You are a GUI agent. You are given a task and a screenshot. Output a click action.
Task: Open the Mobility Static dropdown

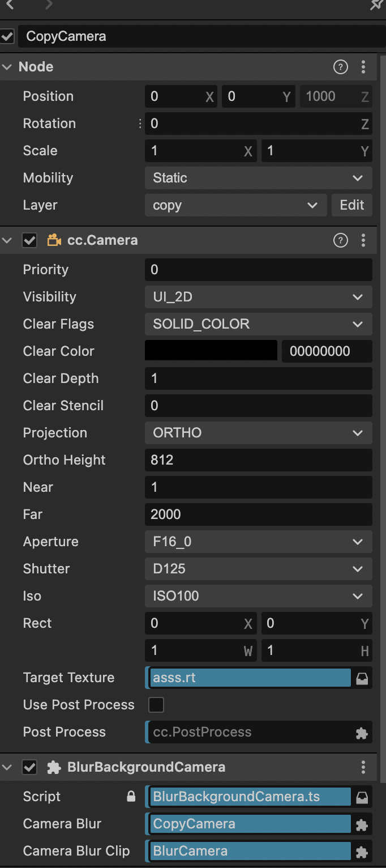click(x=258, y=178)
